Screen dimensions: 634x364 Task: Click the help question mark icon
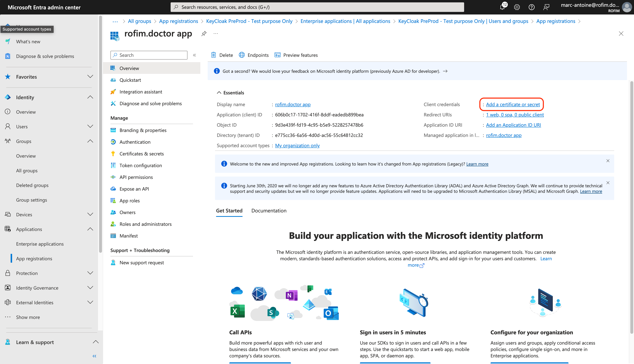tap(531, 7)
